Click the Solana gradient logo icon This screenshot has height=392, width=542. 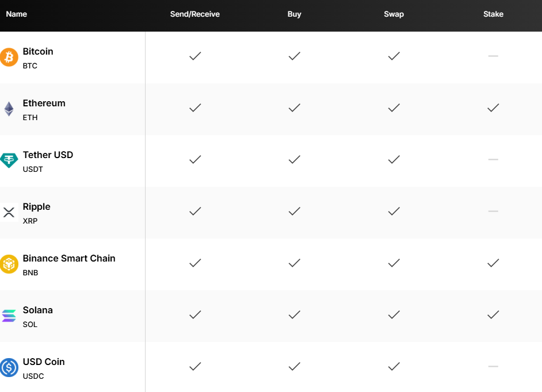click(x=9, y=316)
